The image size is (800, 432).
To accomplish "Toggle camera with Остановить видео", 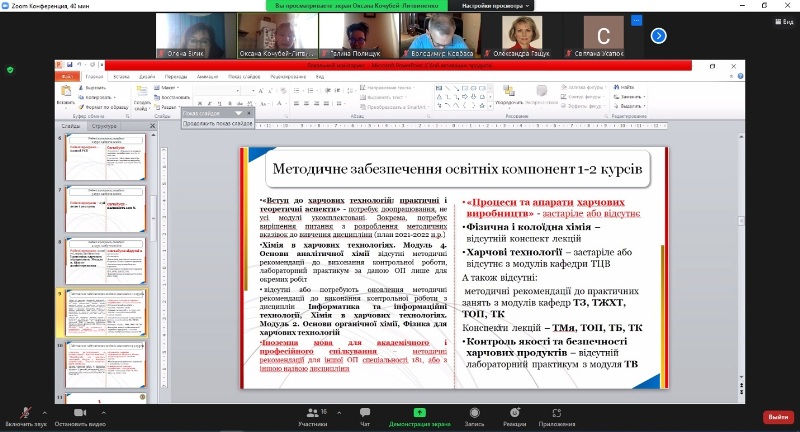I will pyautogui.click(x=80, y=412).
